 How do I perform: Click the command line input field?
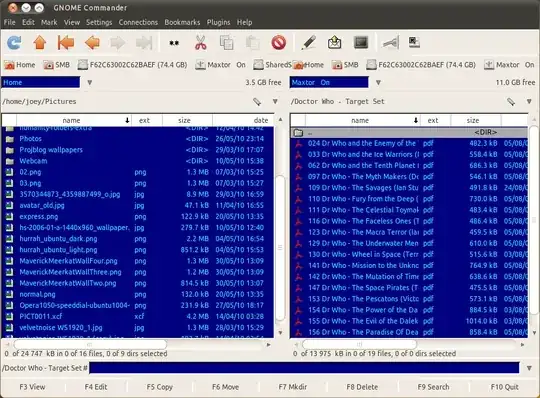304,368
